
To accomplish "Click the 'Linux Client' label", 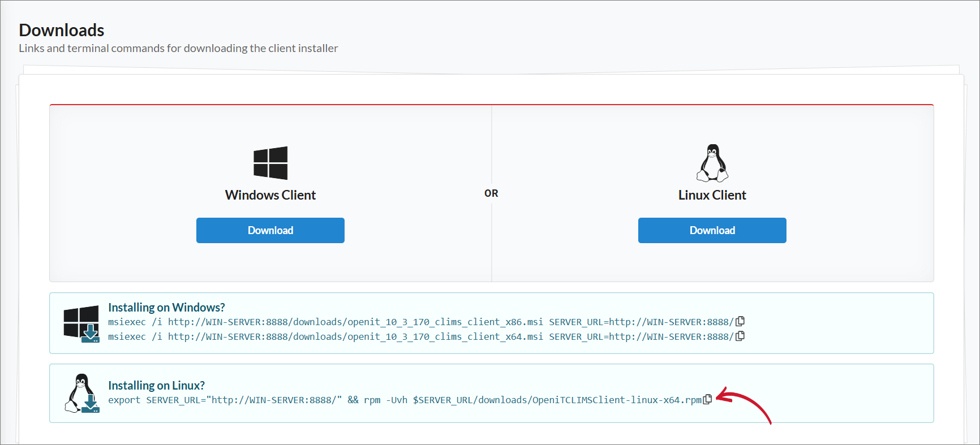I will [x=712, y=195].
